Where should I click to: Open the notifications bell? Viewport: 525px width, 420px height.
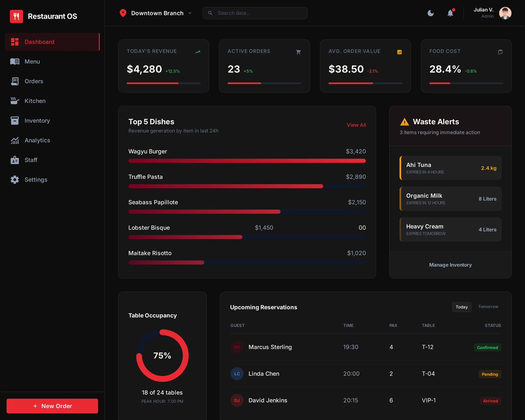pyautogui.click(x=450, y=13)
